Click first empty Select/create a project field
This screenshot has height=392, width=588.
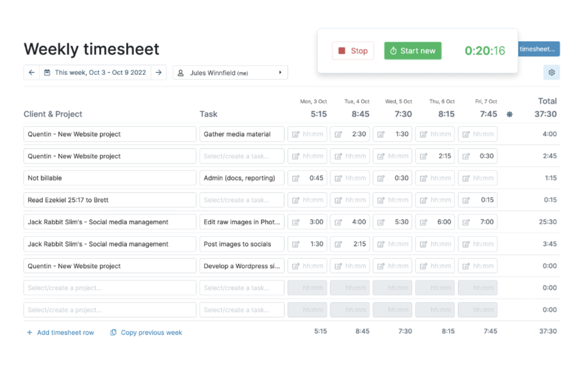click(x=110, y=288)
